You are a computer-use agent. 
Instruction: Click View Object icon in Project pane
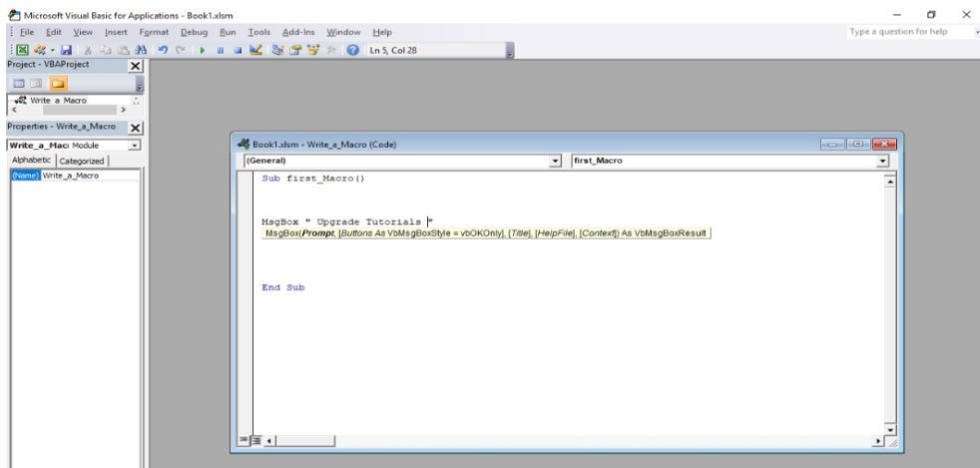(36, 83)
